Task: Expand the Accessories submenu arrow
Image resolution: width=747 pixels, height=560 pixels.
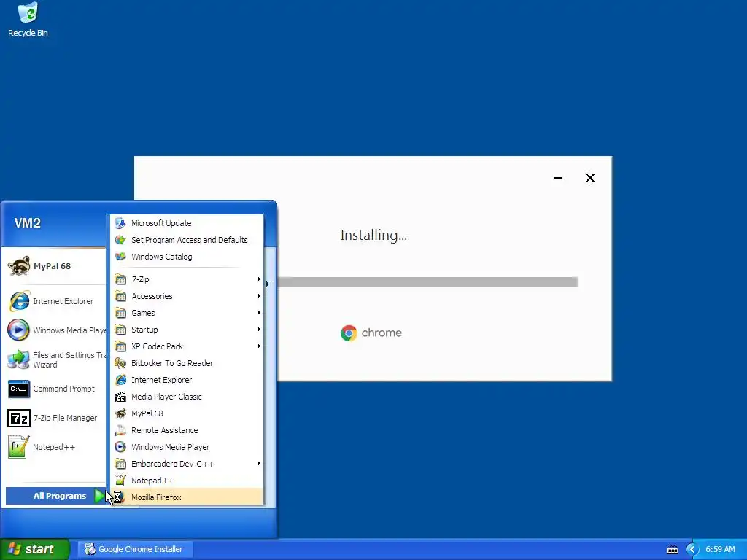Action: pos(259,296)
